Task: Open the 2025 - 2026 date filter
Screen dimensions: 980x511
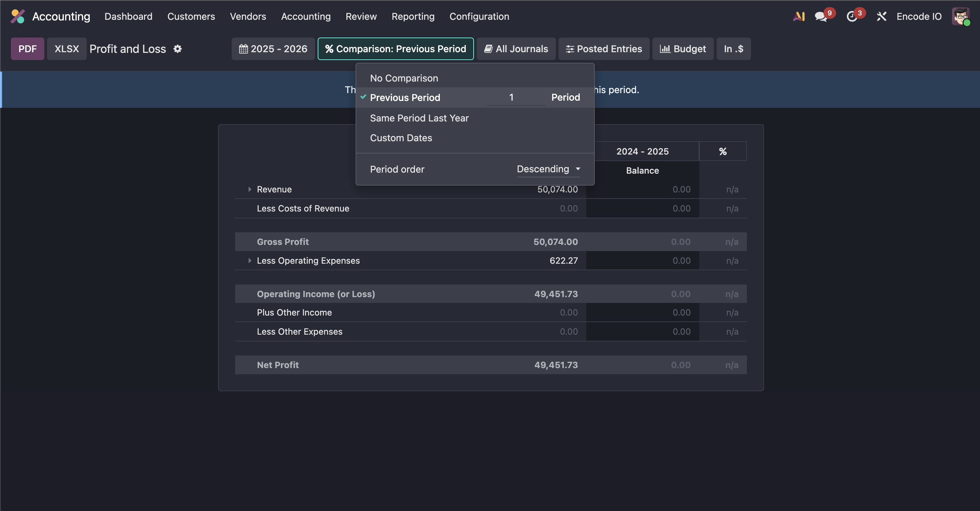Action: point(273,49)
